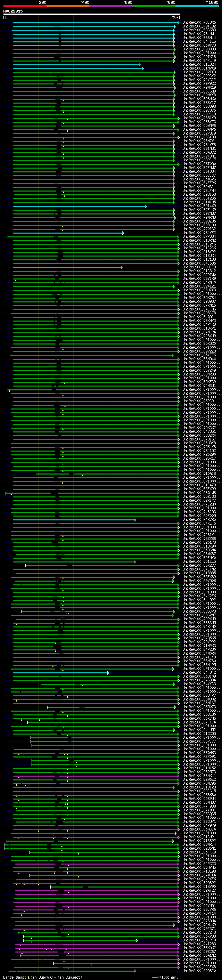Click the label UniRef100_B4K2F6

point(199,596)
